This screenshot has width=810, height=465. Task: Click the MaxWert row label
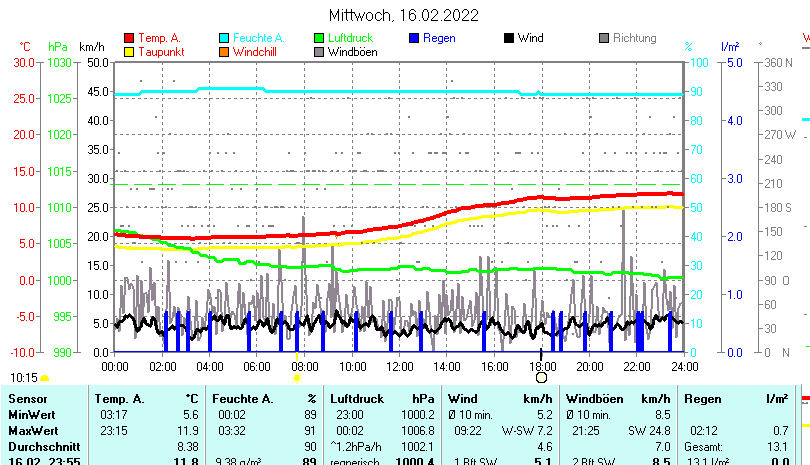(x=31, y=430)
